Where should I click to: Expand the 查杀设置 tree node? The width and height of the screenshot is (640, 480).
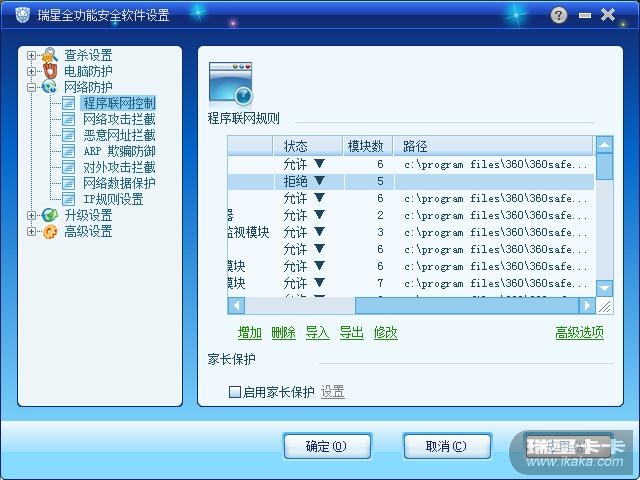pos(31,55)
